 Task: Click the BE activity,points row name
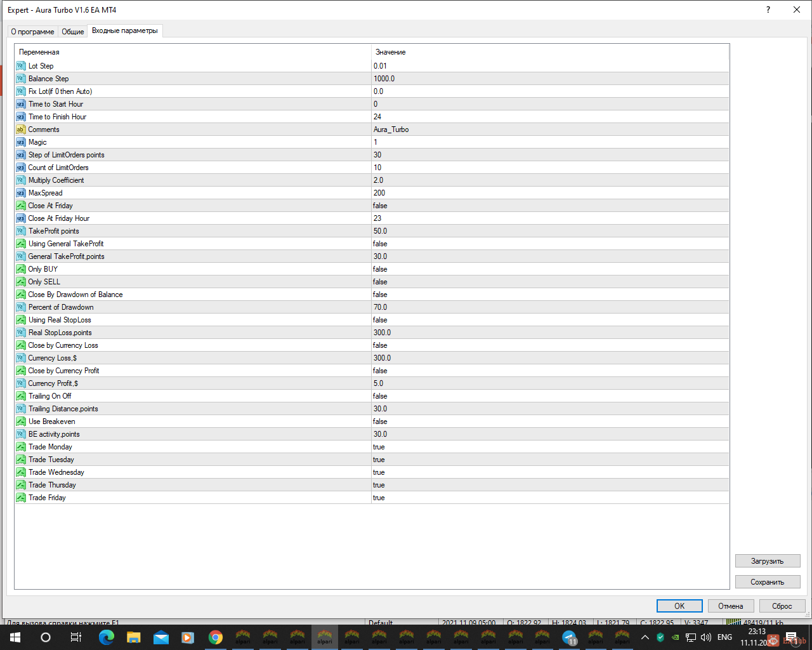tap(54, 434)
